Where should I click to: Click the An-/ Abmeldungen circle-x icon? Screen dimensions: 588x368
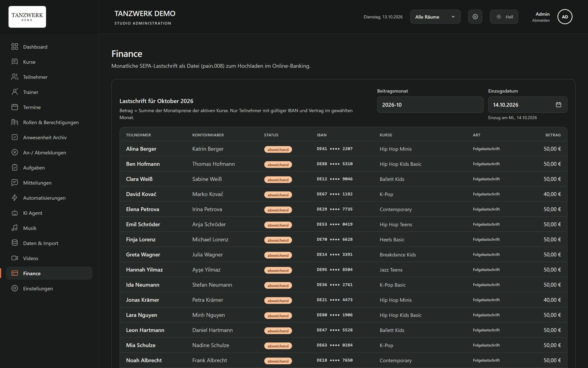[14, 152]
